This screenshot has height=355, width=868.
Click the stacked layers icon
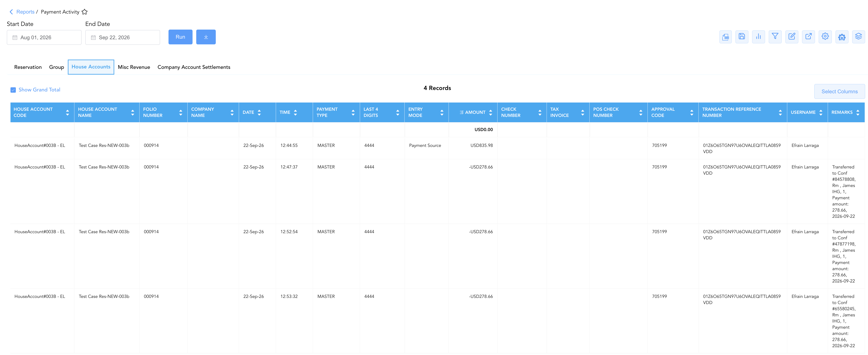[x=859, y=37]
